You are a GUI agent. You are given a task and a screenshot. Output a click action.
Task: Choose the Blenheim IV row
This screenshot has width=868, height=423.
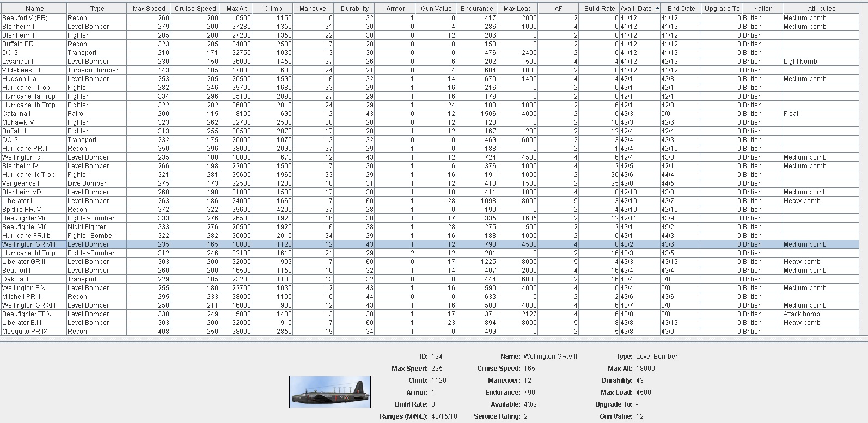coord(430,166)
